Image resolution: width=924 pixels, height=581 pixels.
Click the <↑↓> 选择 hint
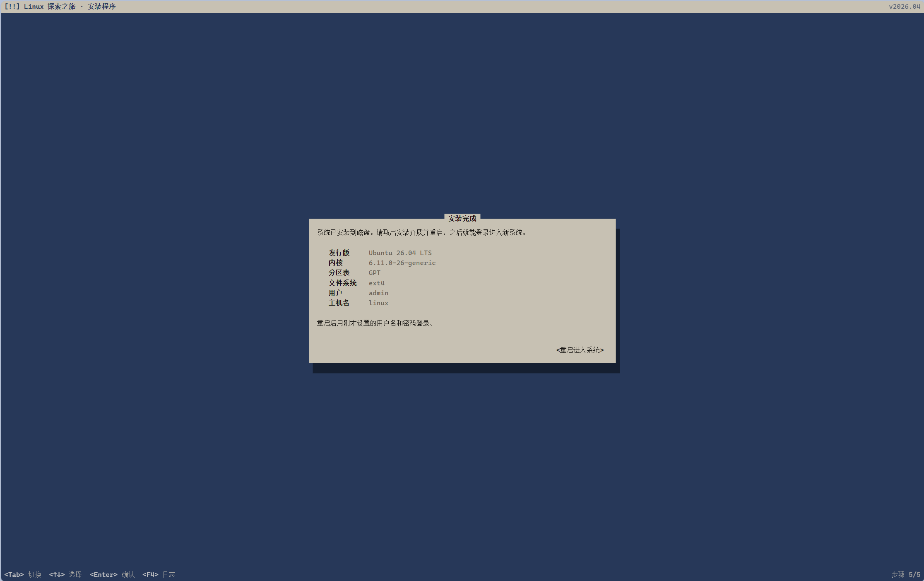pyautogui.click(x=65, y=574)
